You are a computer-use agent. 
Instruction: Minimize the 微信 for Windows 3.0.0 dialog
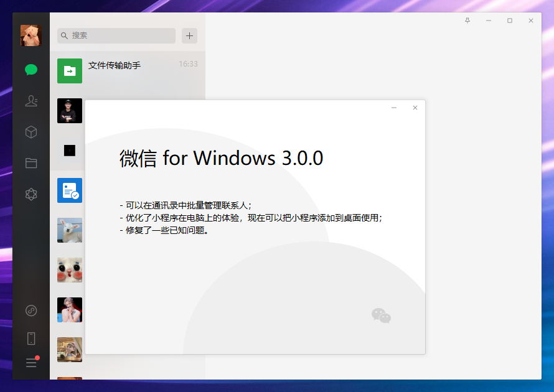(394, 108)
